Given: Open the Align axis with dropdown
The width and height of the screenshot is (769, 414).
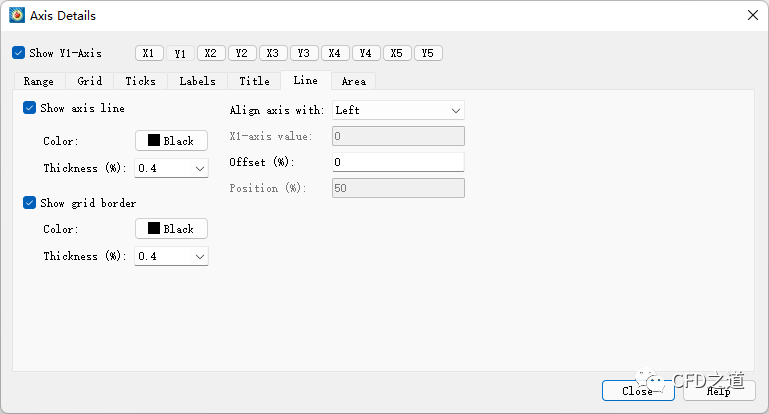Looking at the screenshot, I should pos(398,110).
